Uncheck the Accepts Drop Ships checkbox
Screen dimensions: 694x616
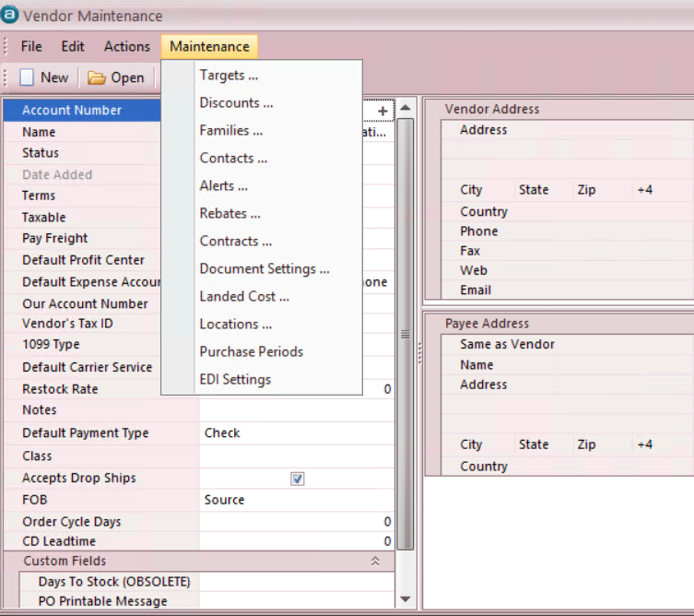pos(297,479)
